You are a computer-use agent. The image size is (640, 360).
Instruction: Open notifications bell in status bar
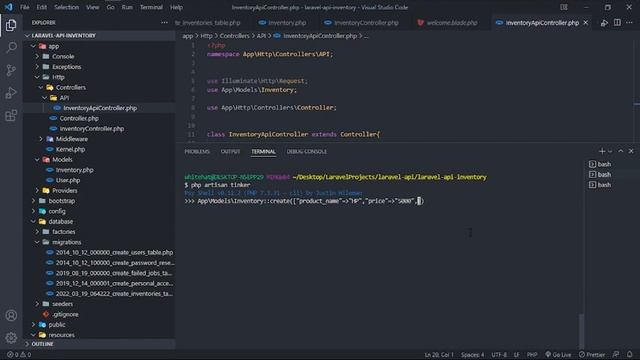[630, 355]
